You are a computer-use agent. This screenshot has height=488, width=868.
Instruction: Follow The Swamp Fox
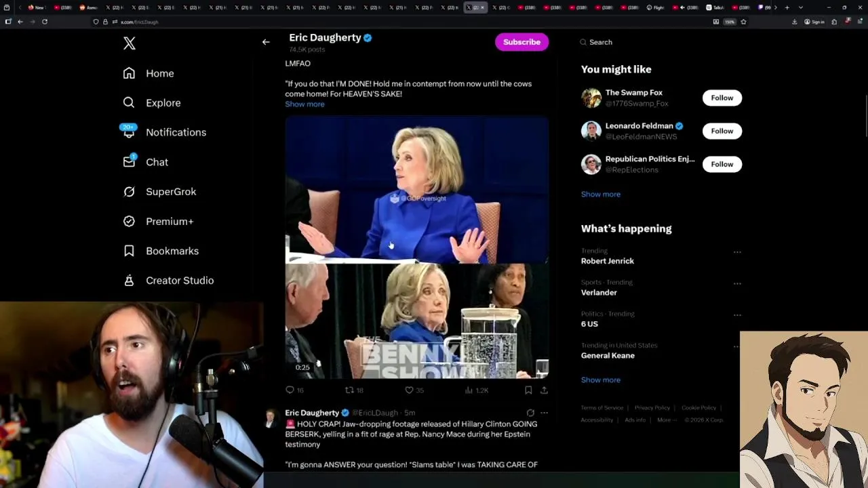[722, 98]
